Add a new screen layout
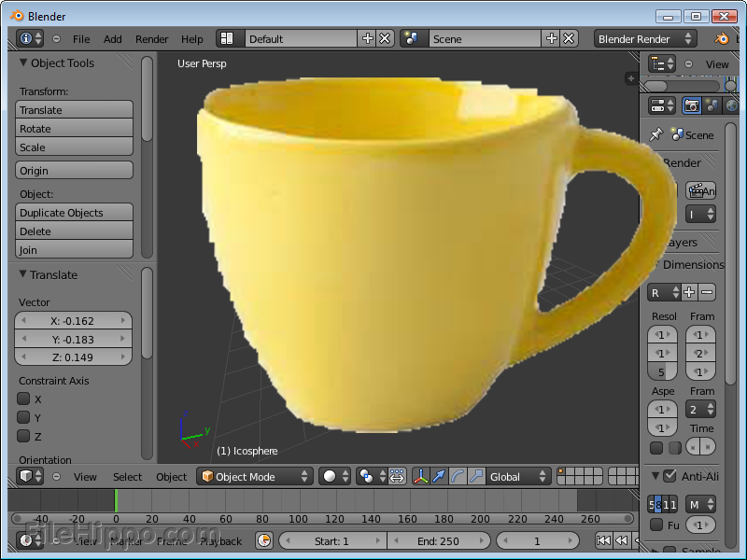 click(x=367, y=38)
